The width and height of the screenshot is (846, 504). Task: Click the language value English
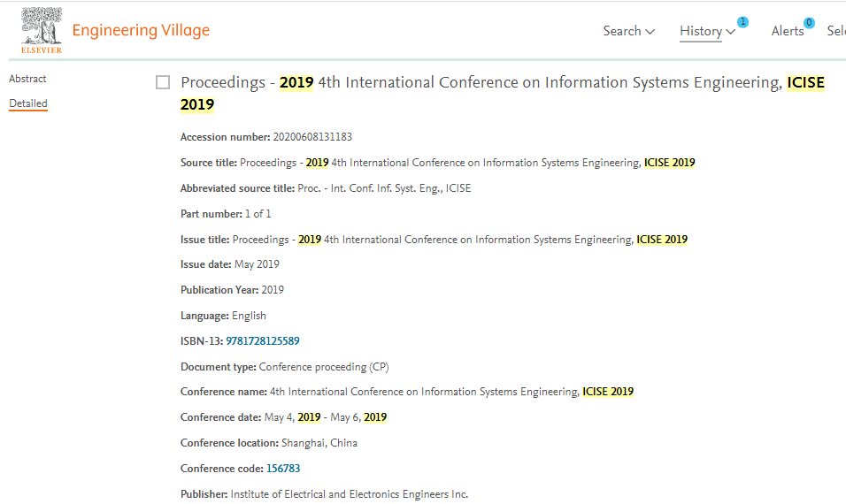coord(249,316)
